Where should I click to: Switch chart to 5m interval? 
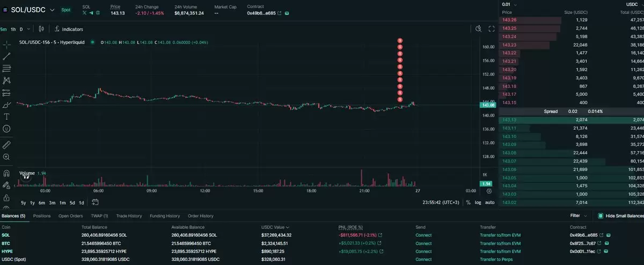[3, 29]
